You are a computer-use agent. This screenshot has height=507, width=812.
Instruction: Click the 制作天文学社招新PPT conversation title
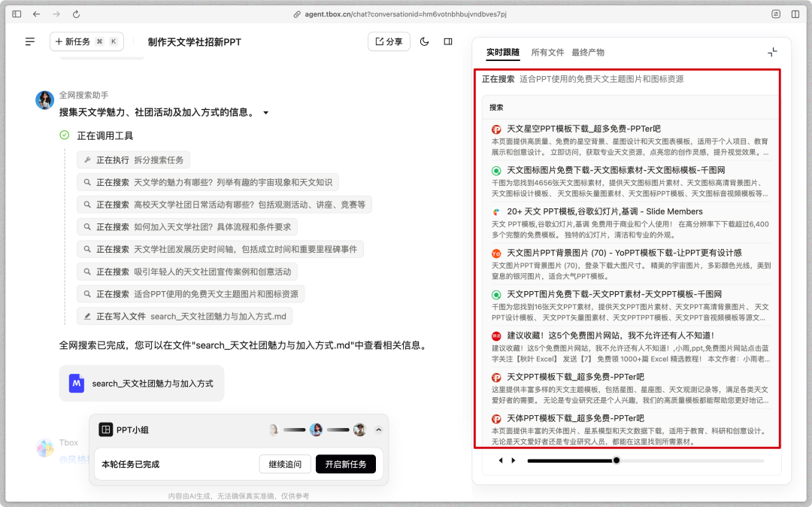tap(194, 42)
